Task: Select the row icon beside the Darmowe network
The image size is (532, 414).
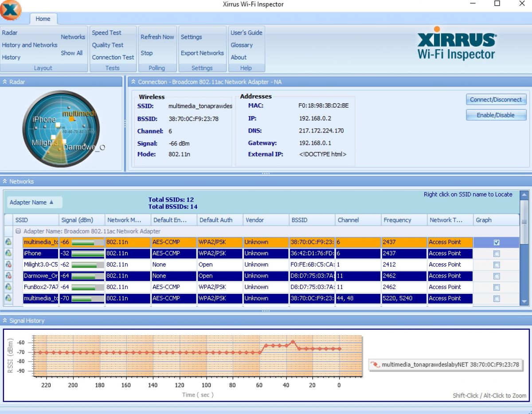Action: click(8, 276)
